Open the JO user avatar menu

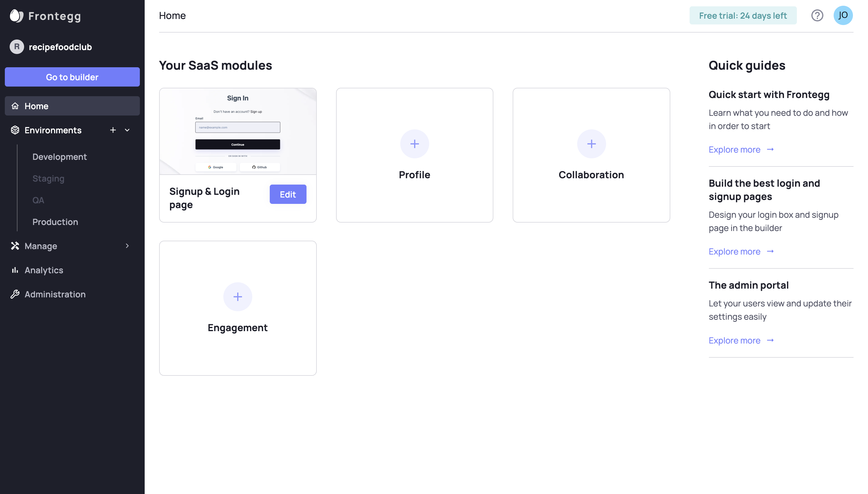843,16
